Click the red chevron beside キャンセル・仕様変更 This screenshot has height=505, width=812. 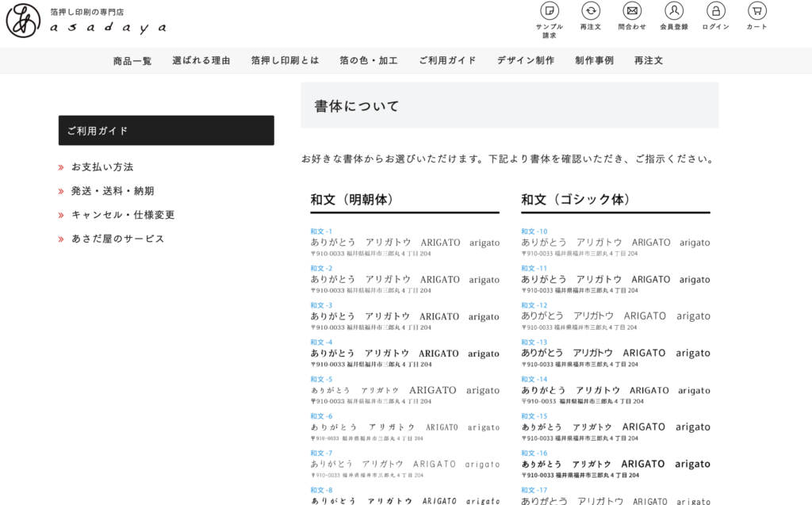pos(61,216)
